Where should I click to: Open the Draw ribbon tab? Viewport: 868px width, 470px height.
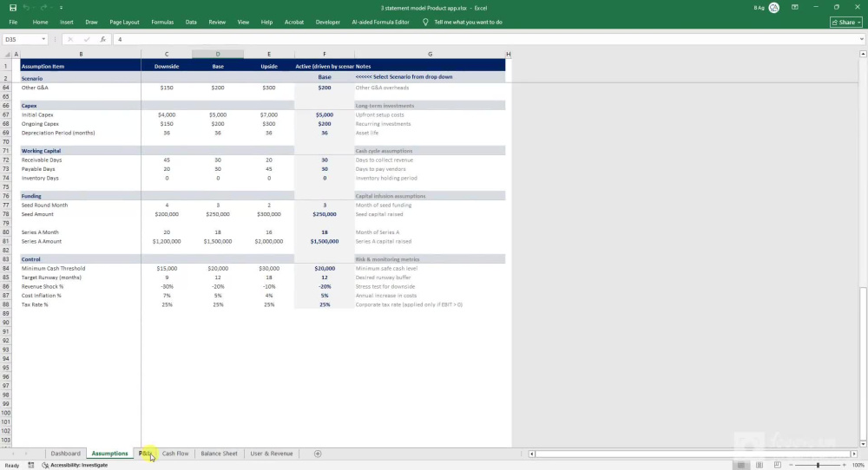coord(91,23)
